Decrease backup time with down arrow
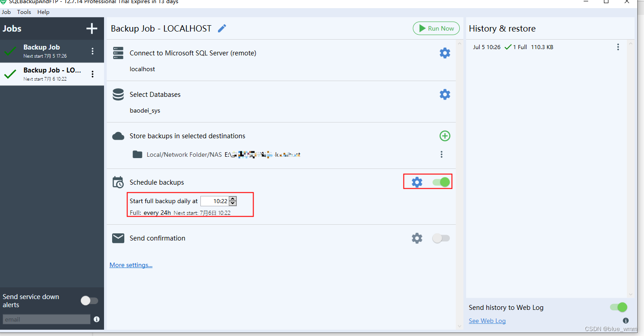Screen dimensions: 644x336 (233, 204)
